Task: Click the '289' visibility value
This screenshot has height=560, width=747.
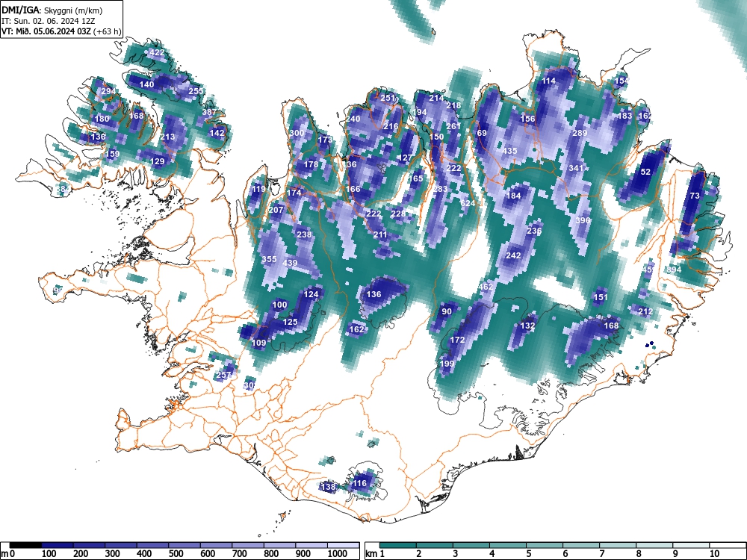Action: (580, 133)
